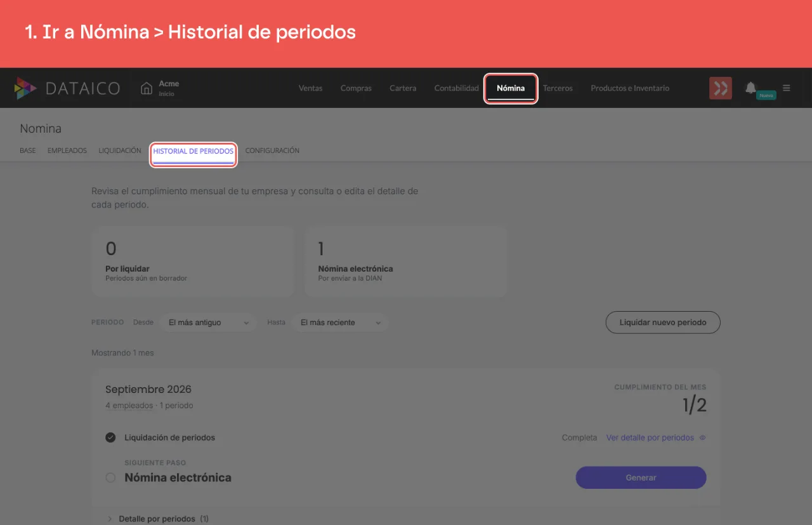Click the '4 empleados' text
The image size is (812, 525).
(x=129, y=405)
